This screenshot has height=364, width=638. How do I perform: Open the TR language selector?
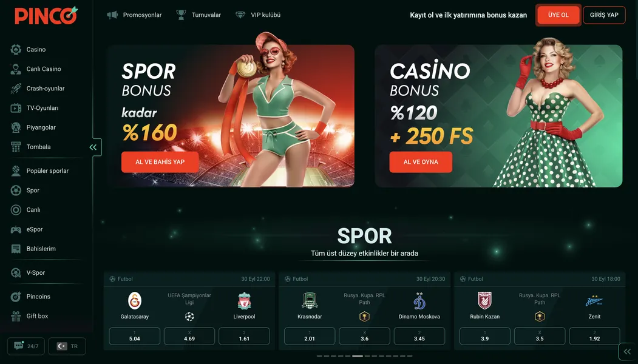click(x=67, y=346)
